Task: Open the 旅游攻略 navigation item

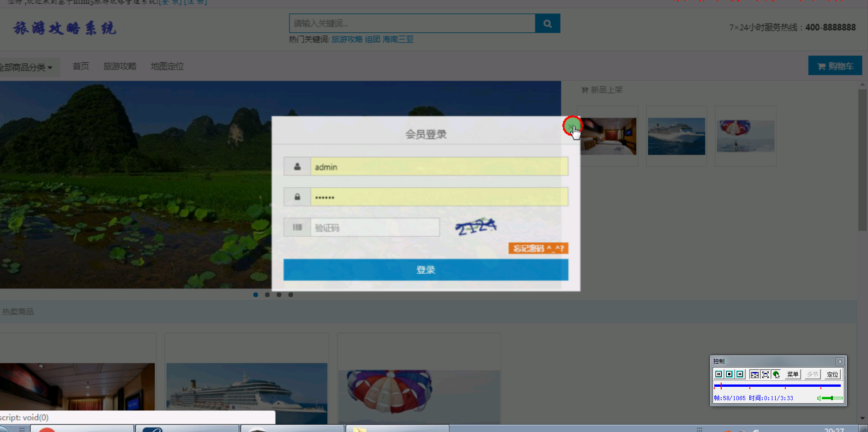Action: (120, 66)
